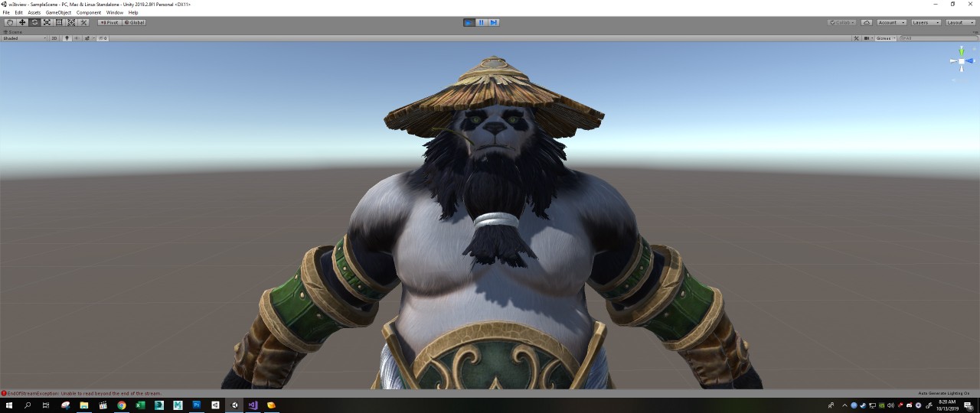
Task: Open Task View on taskbar
Action: coord(46,405)
